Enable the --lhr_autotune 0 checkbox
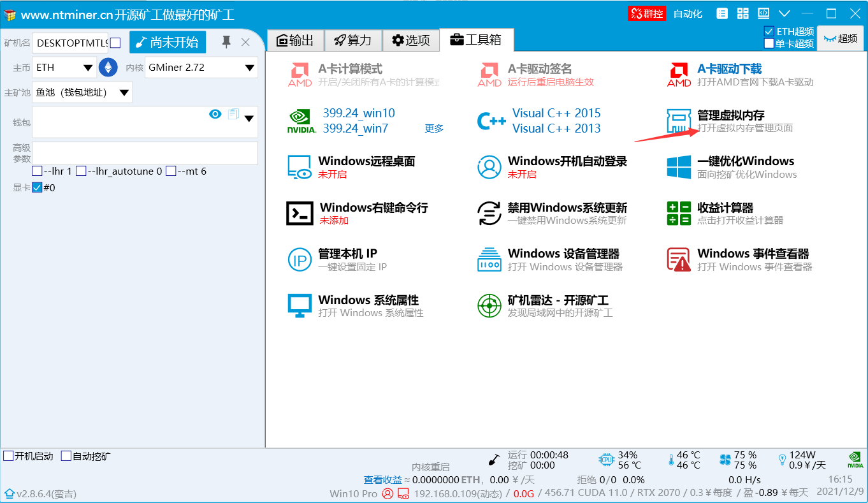868x503 pixels. point(81,171)
